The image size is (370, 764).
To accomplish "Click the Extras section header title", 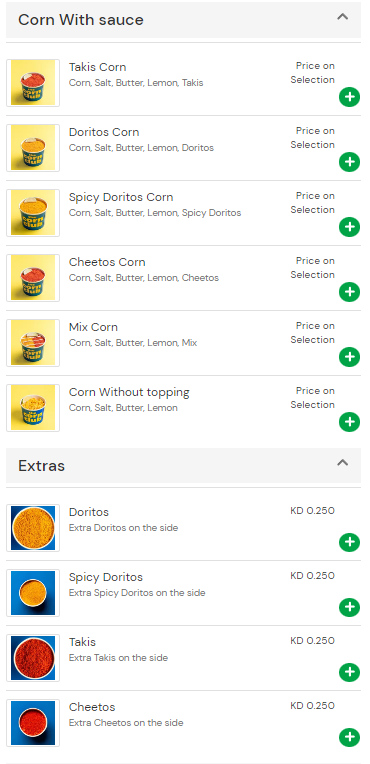I will click(41, 466).
